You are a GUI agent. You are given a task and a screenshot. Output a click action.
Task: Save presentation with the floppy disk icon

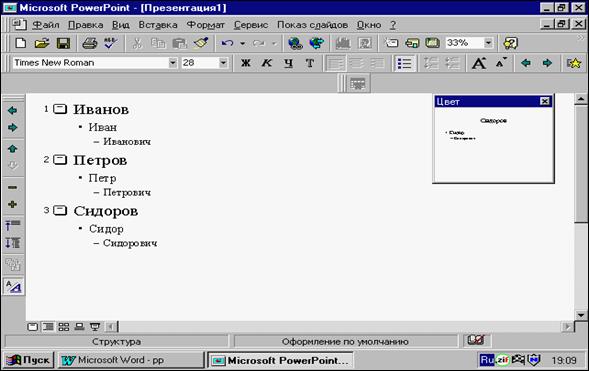[63, 43]
